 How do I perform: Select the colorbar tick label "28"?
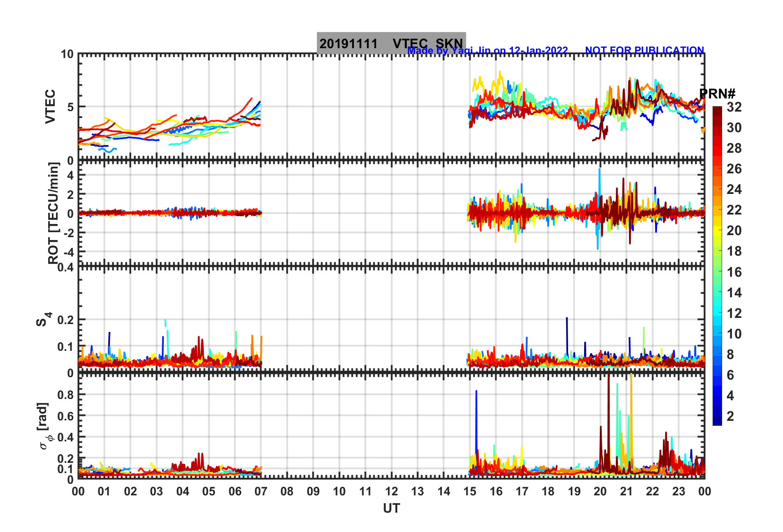pos(734,148)
